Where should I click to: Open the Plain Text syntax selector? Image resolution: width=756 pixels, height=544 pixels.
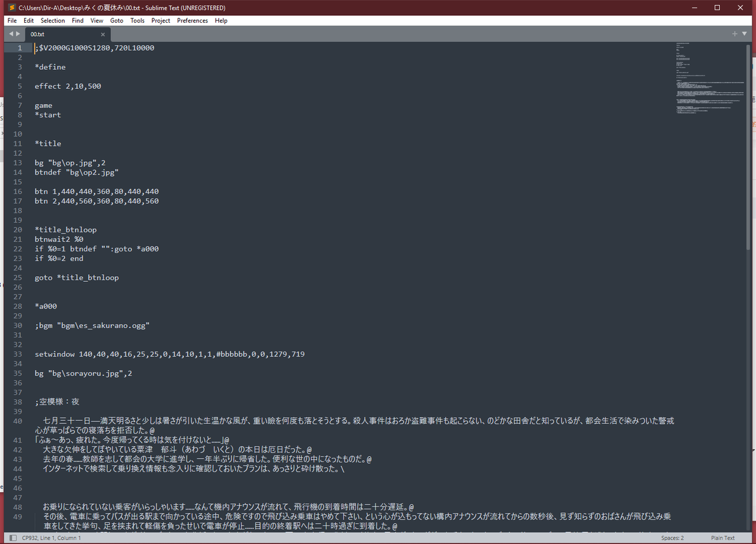(722, 538)
